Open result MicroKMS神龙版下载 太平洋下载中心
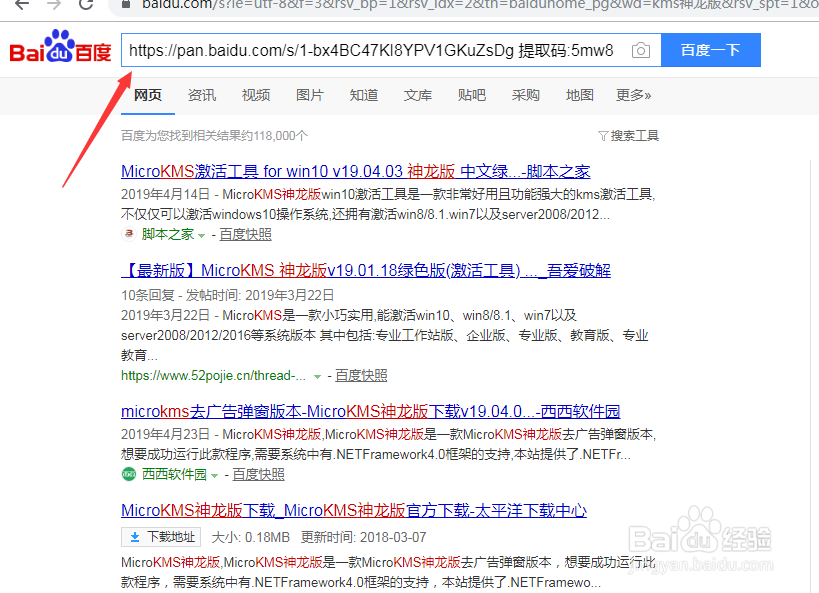This screenshot has height=593, width=819. click(x=354, y=510)
